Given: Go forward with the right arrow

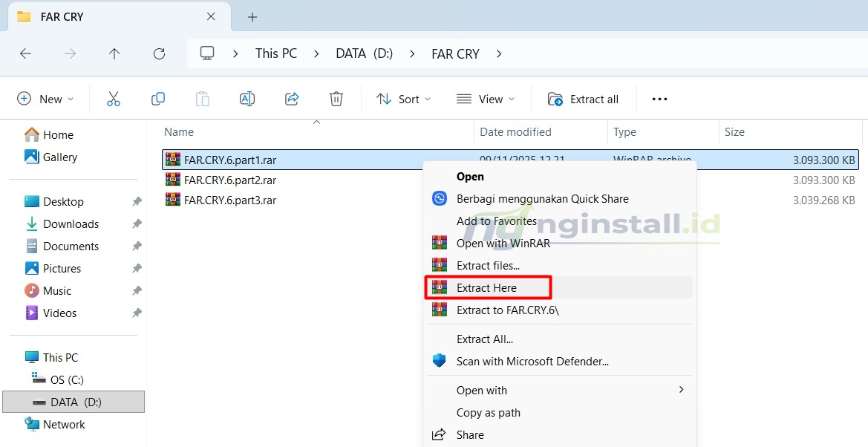Looking at the screenshot, I should click(x=70, y=53).
